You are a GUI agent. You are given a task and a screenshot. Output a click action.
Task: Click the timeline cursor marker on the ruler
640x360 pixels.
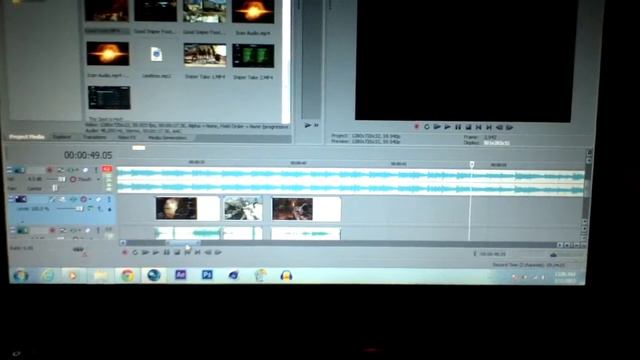(472, 164)
